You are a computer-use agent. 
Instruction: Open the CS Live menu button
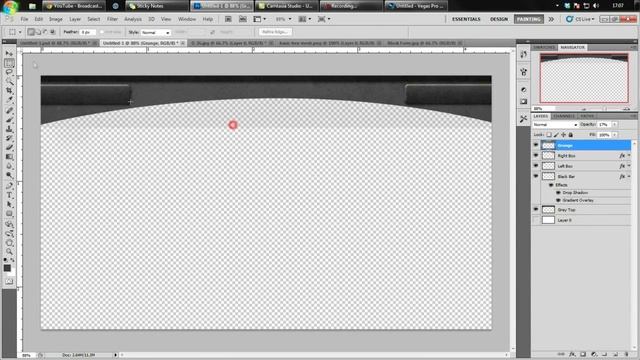pos(580,19)
